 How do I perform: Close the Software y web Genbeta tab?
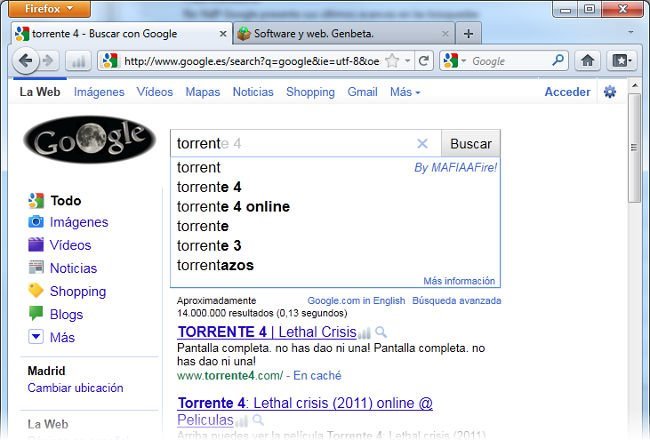[445, 34]
